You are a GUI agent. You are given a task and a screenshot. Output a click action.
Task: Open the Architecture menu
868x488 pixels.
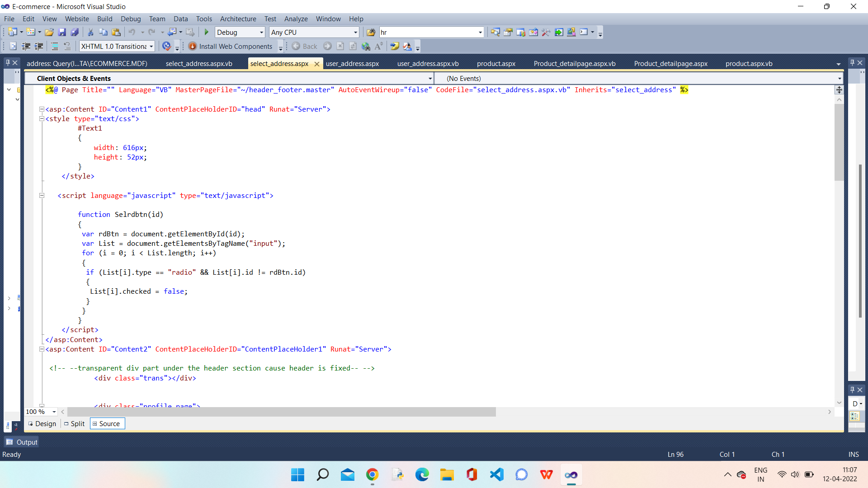pos(238,19)
